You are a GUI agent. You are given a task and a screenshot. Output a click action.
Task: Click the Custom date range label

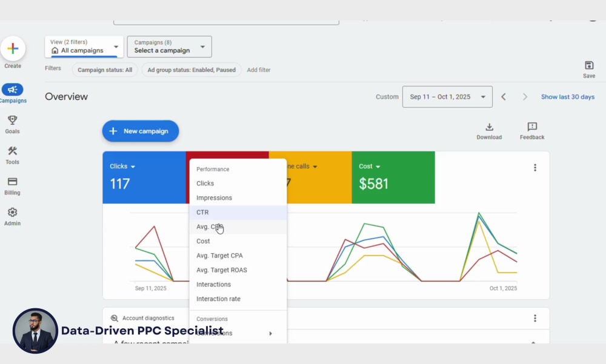(x=387, y=97)
